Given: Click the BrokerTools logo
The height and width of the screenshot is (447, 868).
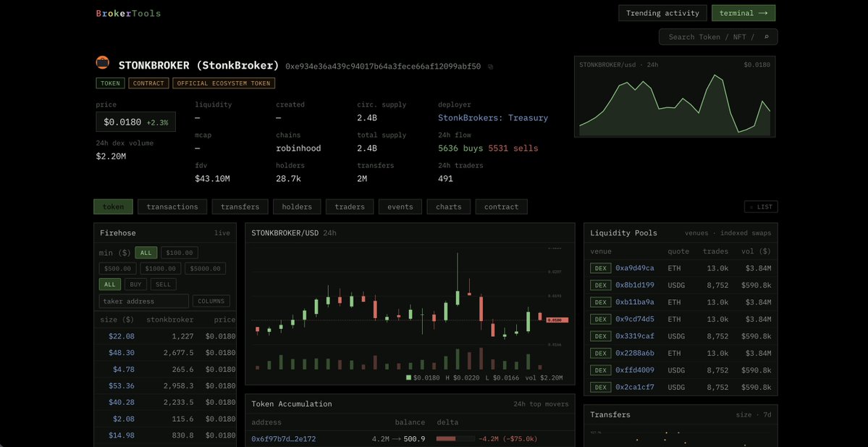Looking at the screenshot, I should 128,13.
